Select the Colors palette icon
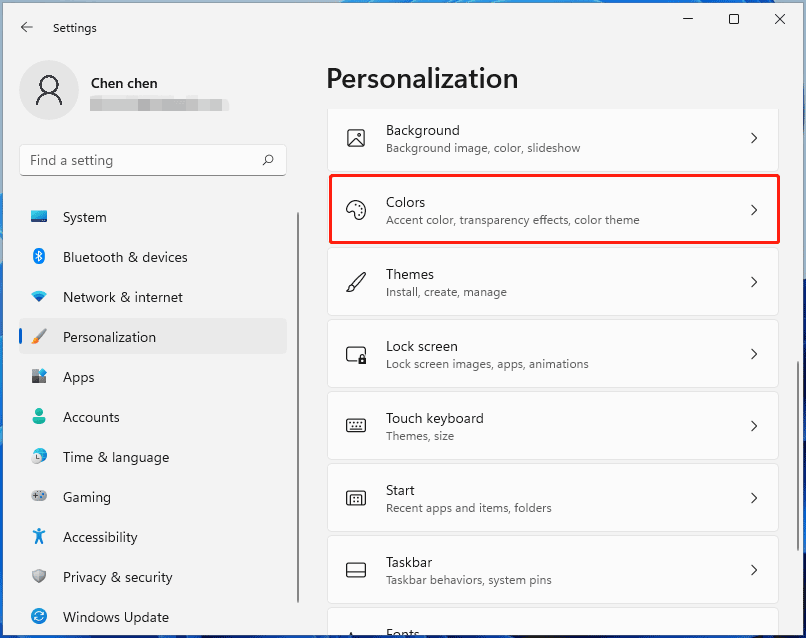This screenshot has width=806, height=638. (355, 209)
